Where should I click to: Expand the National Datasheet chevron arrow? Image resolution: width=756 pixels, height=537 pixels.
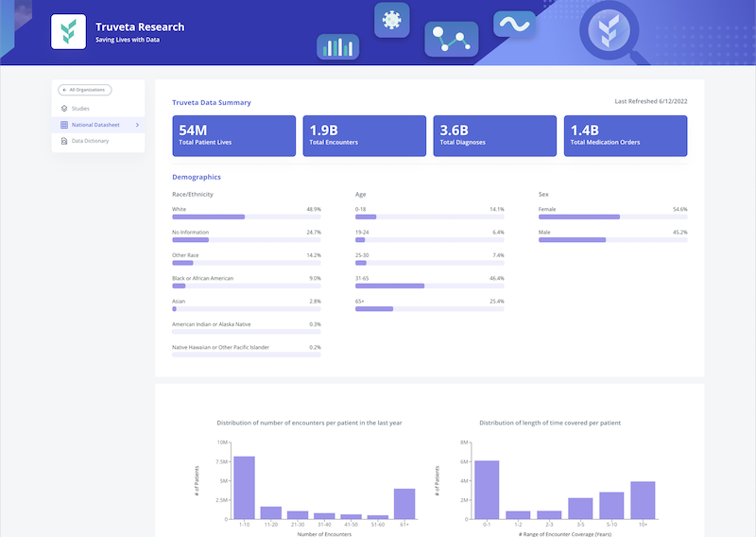point(137,125)
